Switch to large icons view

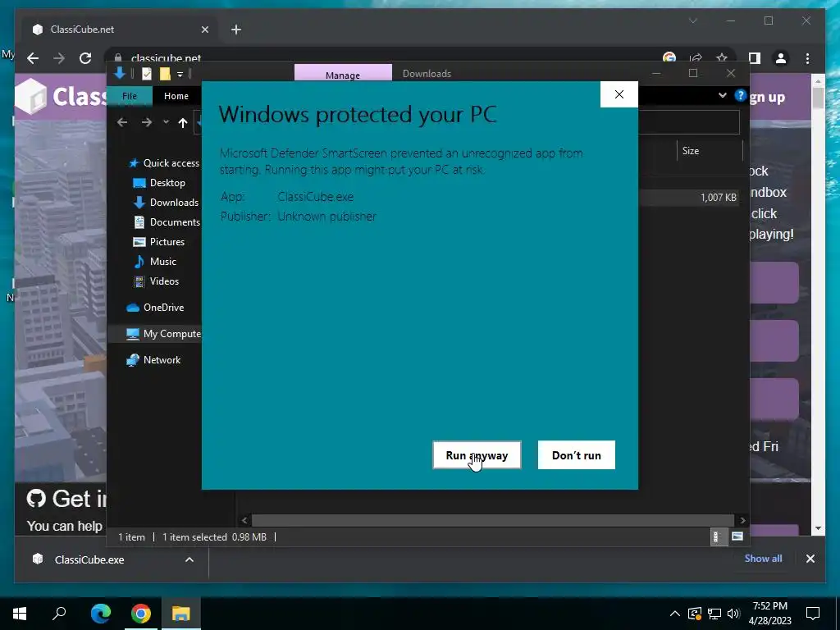[737, 536]
